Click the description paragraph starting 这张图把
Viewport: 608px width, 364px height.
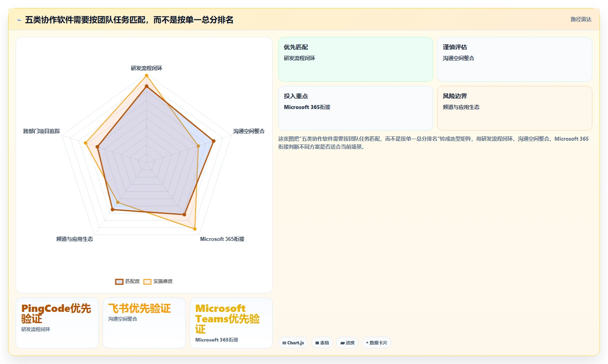(434, 143)
